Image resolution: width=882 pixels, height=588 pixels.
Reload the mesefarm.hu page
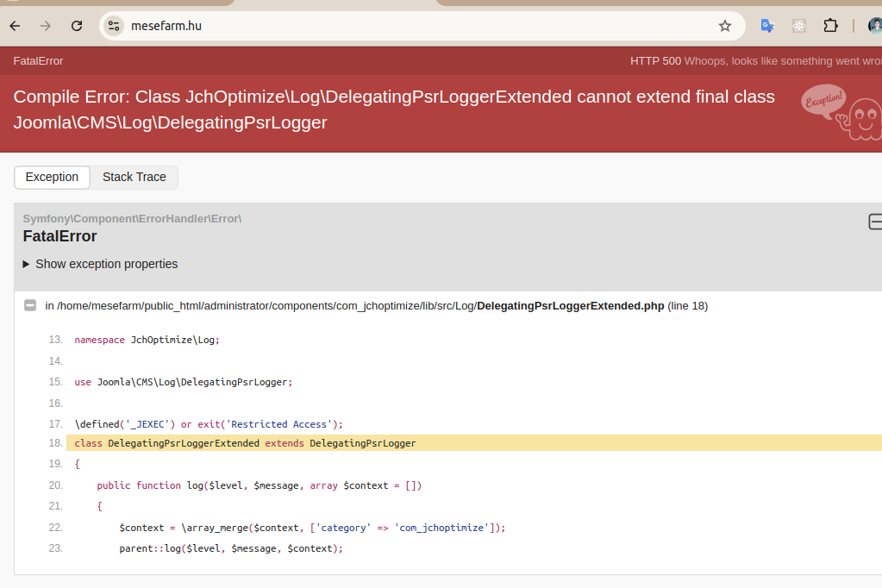tap(77, 26)
